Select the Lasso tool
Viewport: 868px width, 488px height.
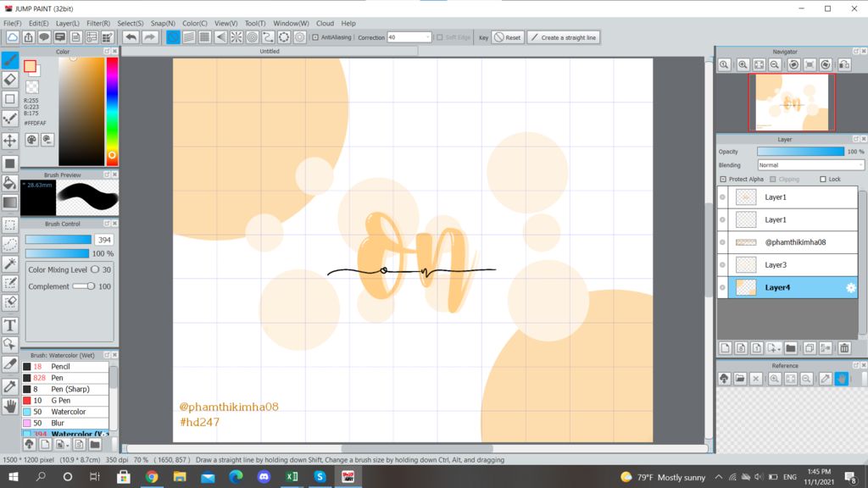click(10, 244)
